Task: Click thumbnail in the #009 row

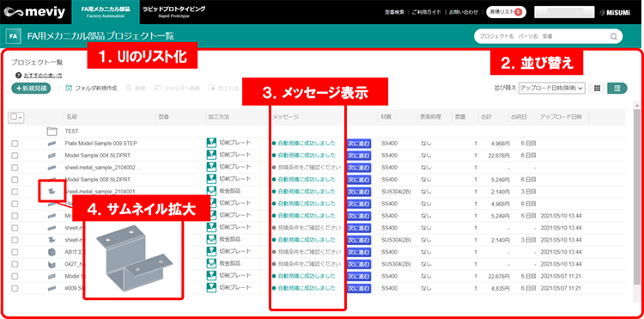Action: (52, 288)
